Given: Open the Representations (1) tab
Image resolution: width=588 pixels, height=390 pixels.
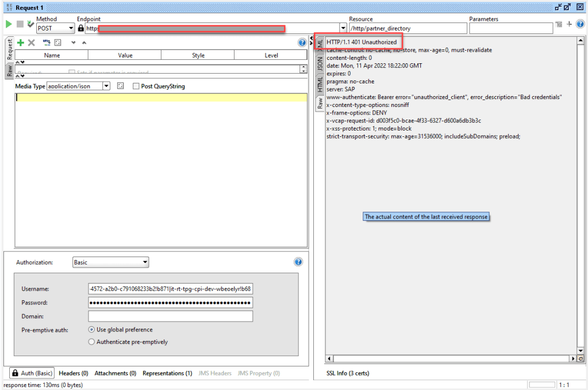Looking at the screenshot, I should click(x=167, y=373).
